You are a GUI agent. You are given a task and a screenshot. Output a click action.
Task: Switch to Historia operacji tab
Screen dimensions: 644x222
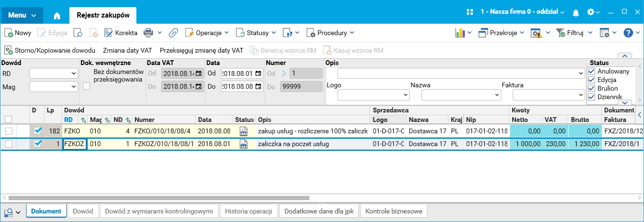pyautogui.click(x=248, y=211)
